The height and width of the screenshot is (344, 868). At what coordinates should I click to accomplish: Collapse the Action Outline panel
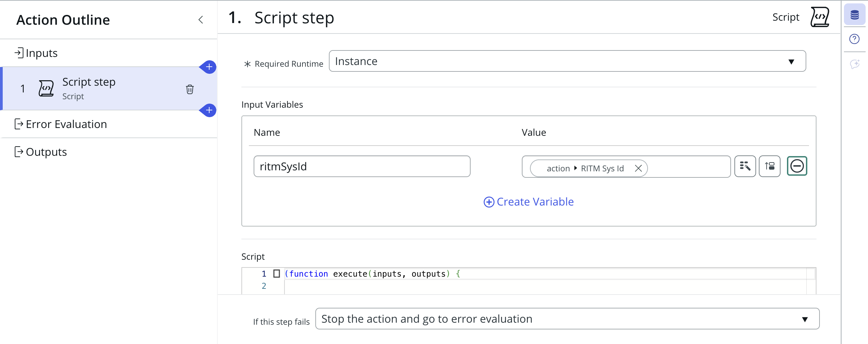pyautogui.click(x=201, y=20)
